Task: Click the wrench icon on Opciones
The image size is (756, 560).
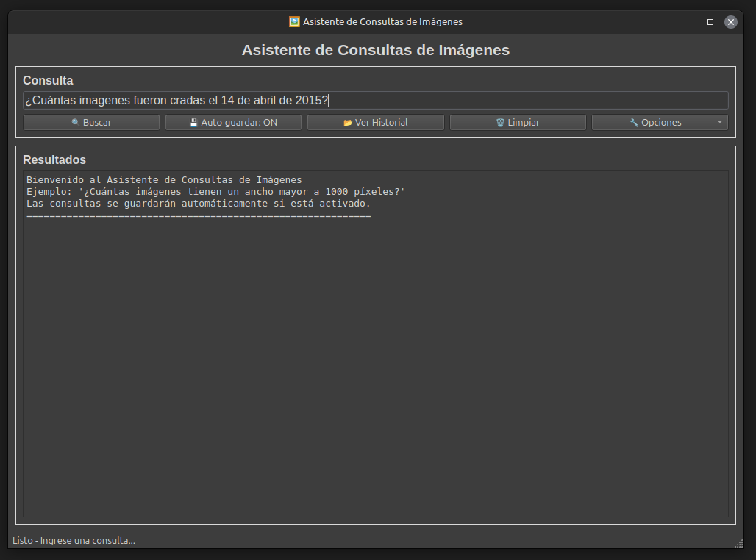Action: click(634, 123)
